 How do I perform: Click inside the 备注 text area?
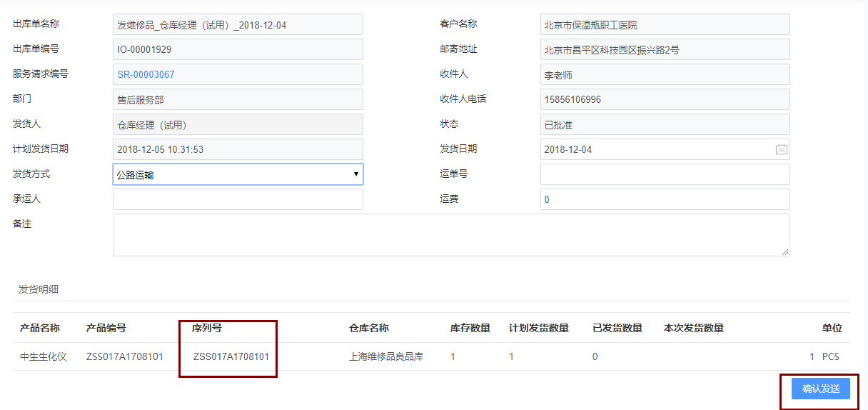450,234
